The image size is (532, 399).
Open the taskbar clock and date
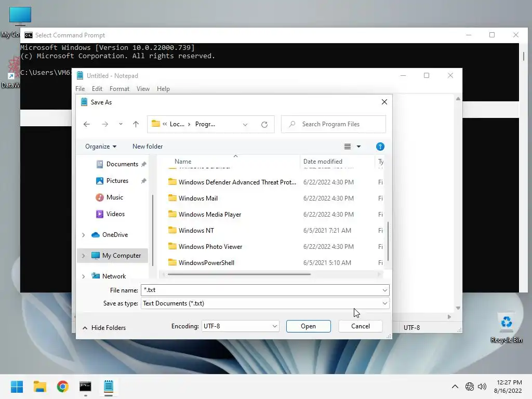click(x=508, y=387)
